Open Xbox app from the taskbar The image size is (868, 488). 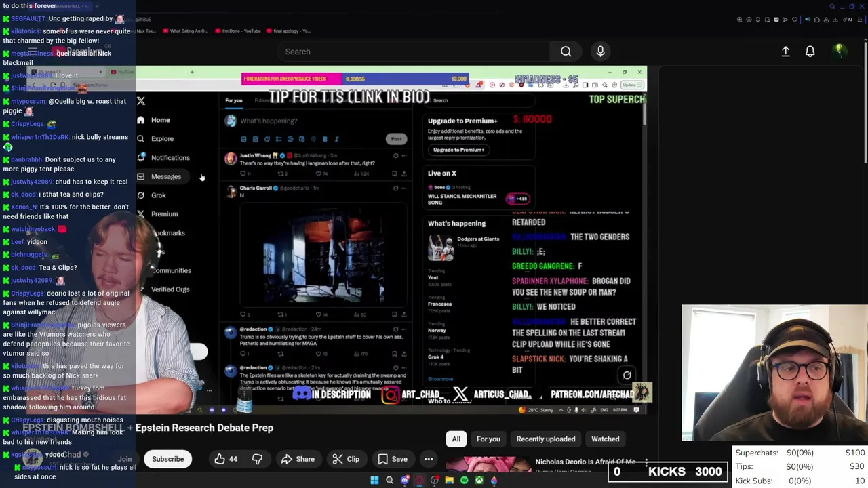[x=479, y=481]
